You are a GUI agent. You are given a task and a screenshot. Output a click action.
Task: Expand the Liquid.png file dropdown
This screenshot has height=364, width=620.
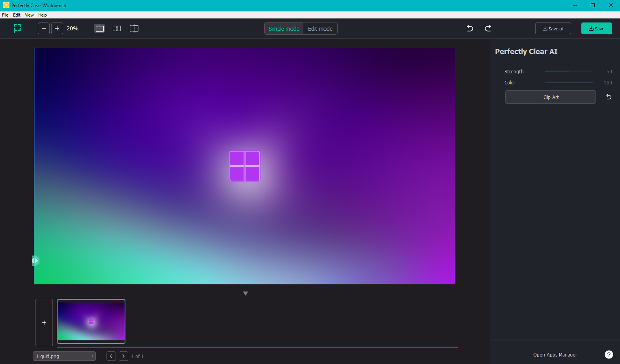pyautogui.click(x=64, y=356)
